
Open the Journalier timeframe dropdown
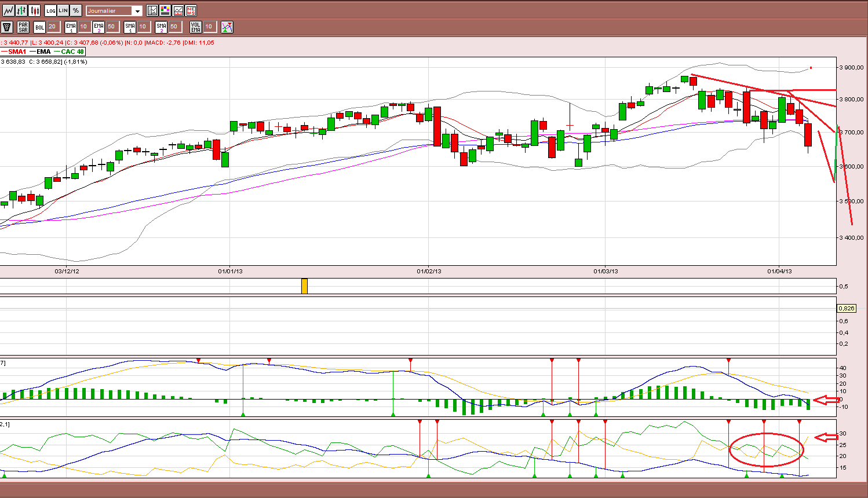[x=114, y=10]
